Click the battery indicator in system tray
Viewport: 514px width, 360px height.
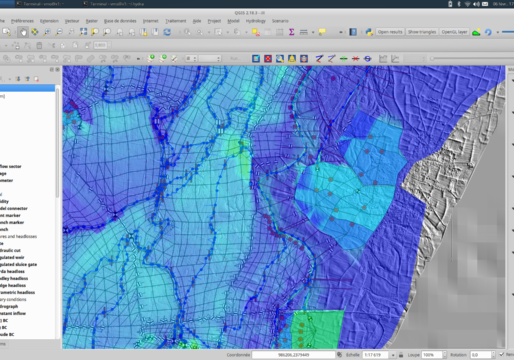pos(450,4)
